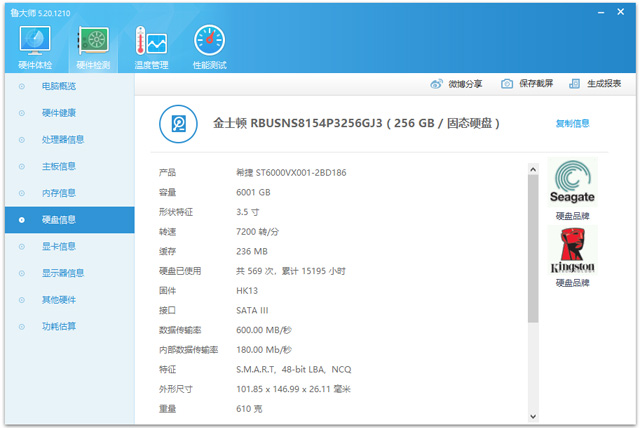Open 硬件健康 in the sidebar
The height and width of the screenshot is (428, 640).
(59, 113)
